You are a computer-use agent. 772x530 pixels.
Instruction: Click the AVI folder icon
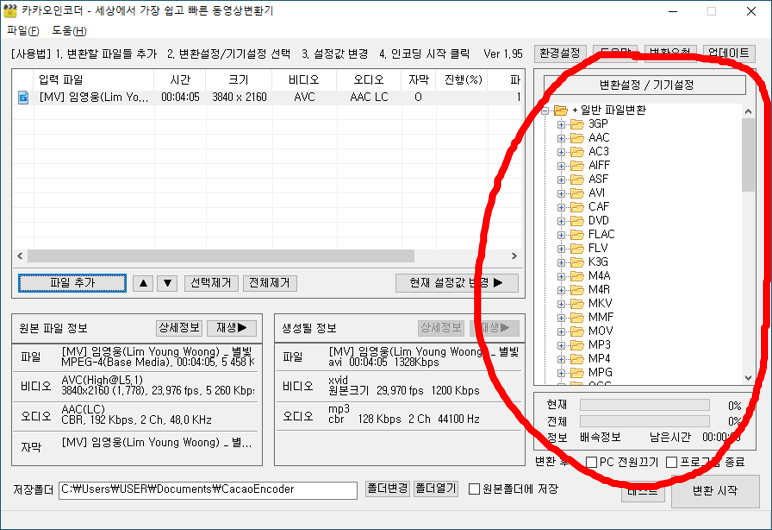(x=577, y=193)
